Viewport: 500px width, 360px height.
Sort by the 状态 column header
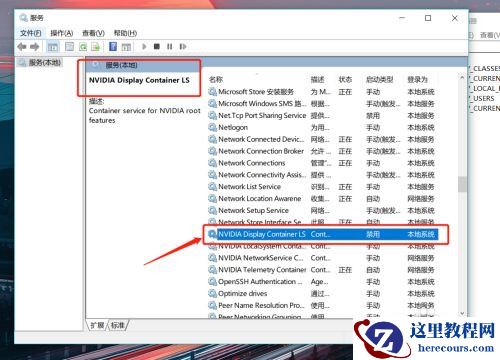pos(345,79)
